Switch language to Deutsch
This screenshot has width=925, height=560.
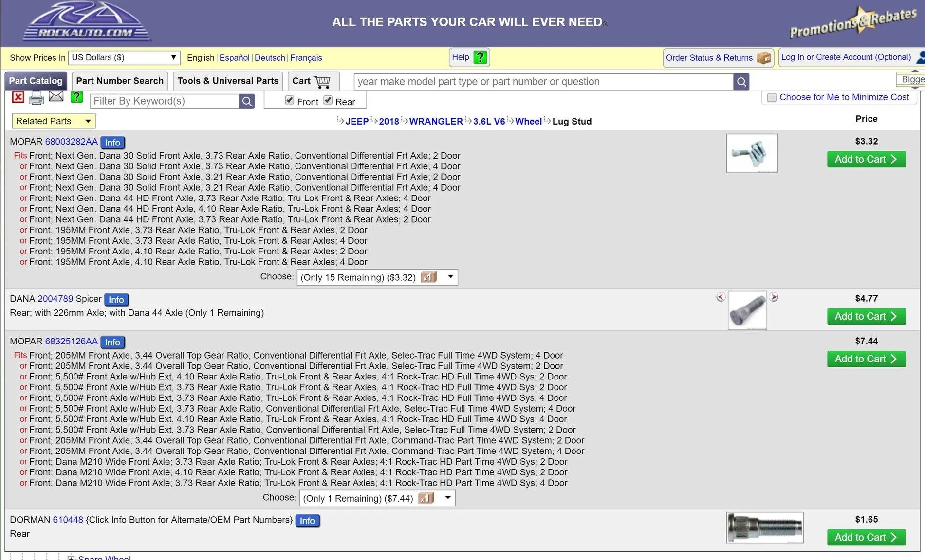click(270, 58)
